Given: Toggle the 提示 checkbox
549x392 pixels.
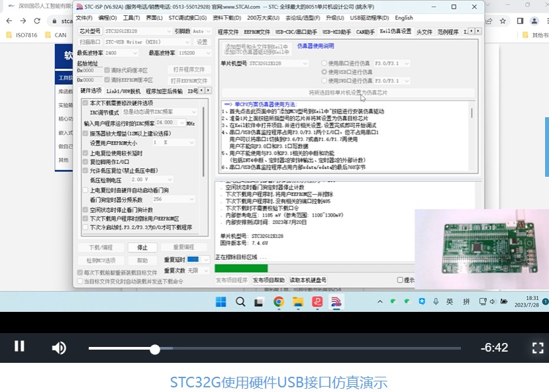Looking at the screenshot, I should coord(400,279).
